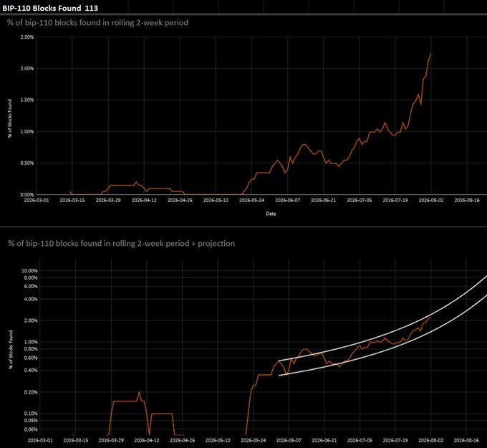Image resolution: width=487 pixels, height=448 pixels.
Task: Click '2026-05-10' date under the top chart
Action: (x=216, y=200)
